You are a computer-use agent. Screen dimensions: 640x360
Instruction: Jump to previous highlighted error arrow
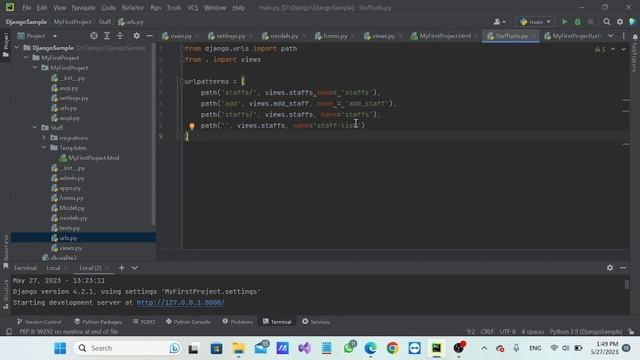point(613,49)
